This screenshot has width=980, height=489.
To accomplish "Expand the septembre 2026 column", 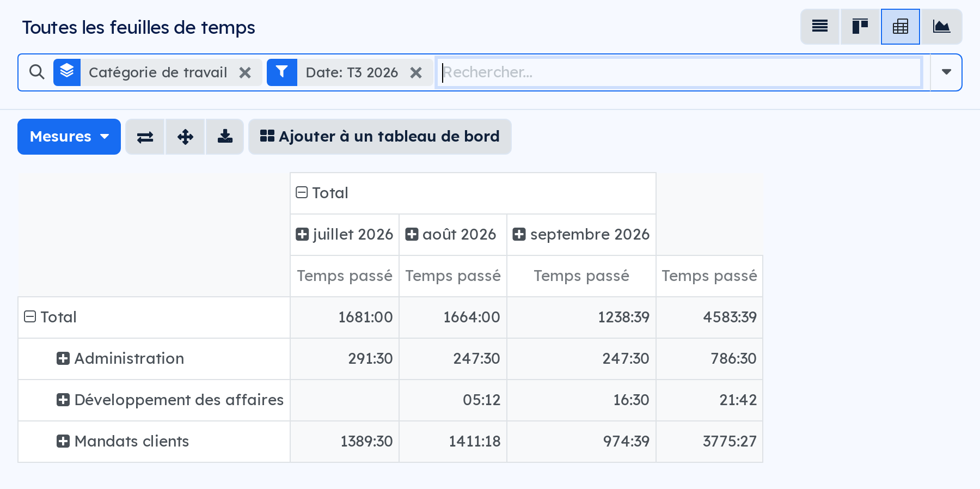I will (x=581, y=235).
